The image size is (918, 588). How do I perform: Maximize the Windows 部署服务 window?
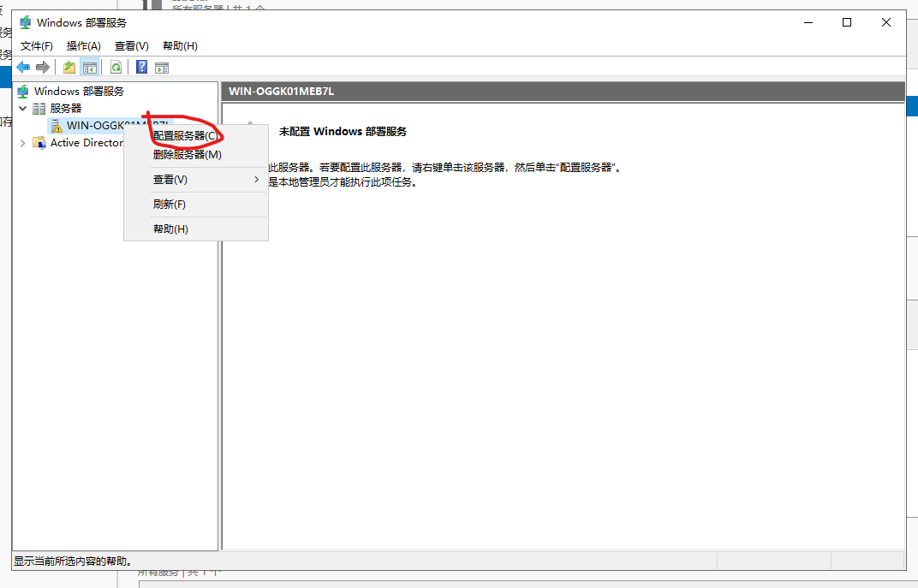click(x=847, y=23)
